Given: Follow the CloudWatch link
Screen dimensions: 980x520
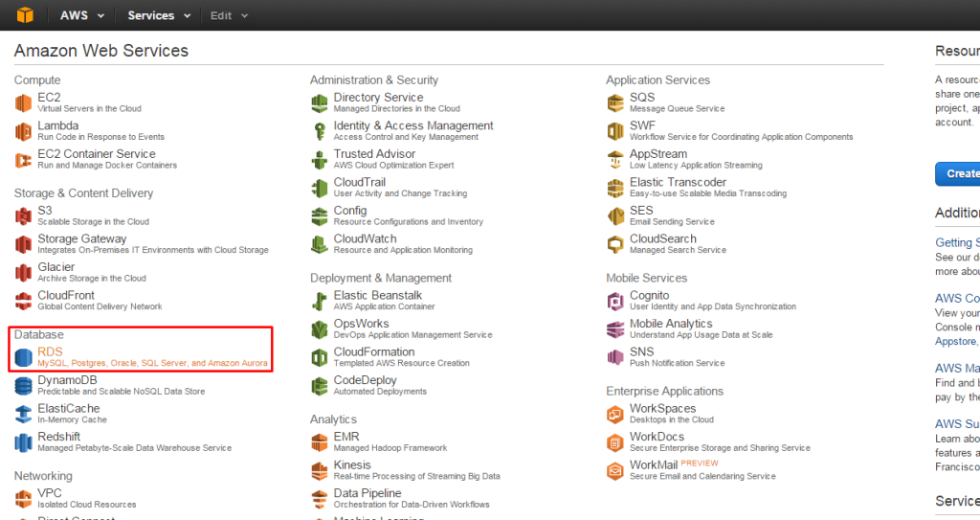Looking at the screenshot, I should [365, 238].
